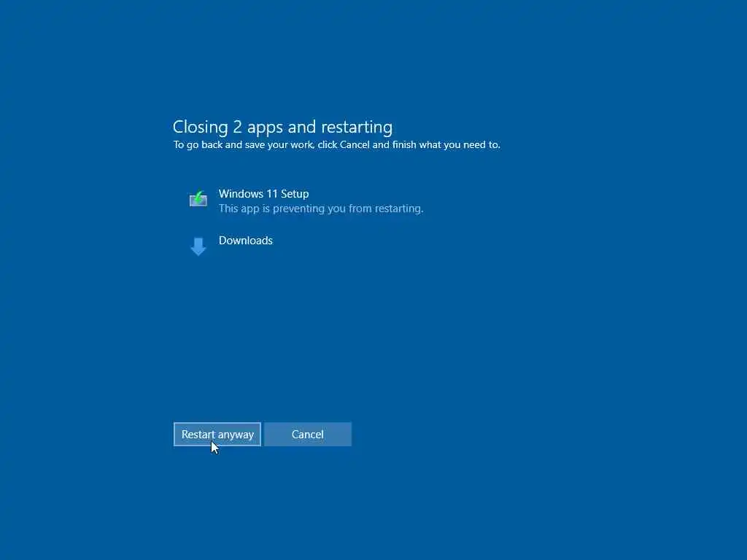The width and height of the screenshot is (747, 560).
Task: Select the Downloads blue arrow icon
Action: 198,246
